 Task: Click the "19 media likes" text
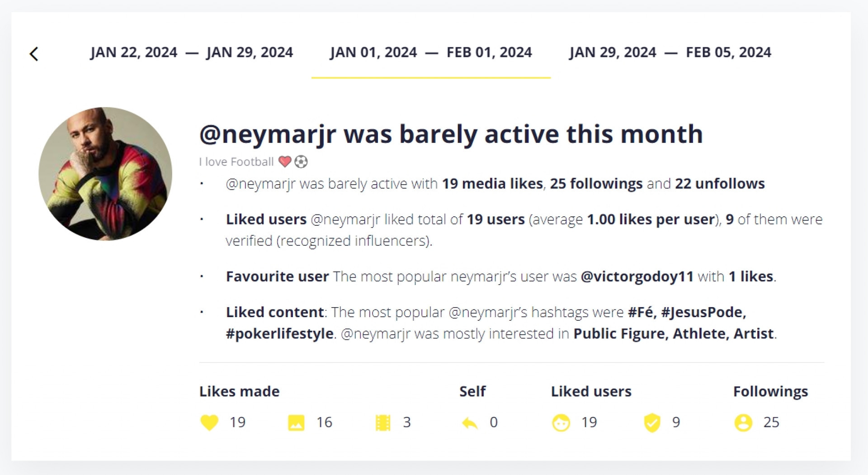coord(492,184)
